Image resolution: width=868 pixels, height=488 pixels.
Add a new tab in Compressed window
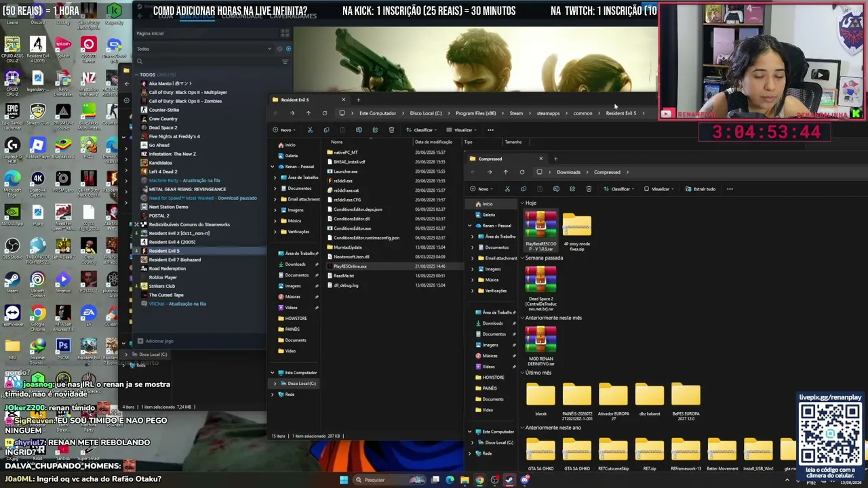click(x=555, y=159)
